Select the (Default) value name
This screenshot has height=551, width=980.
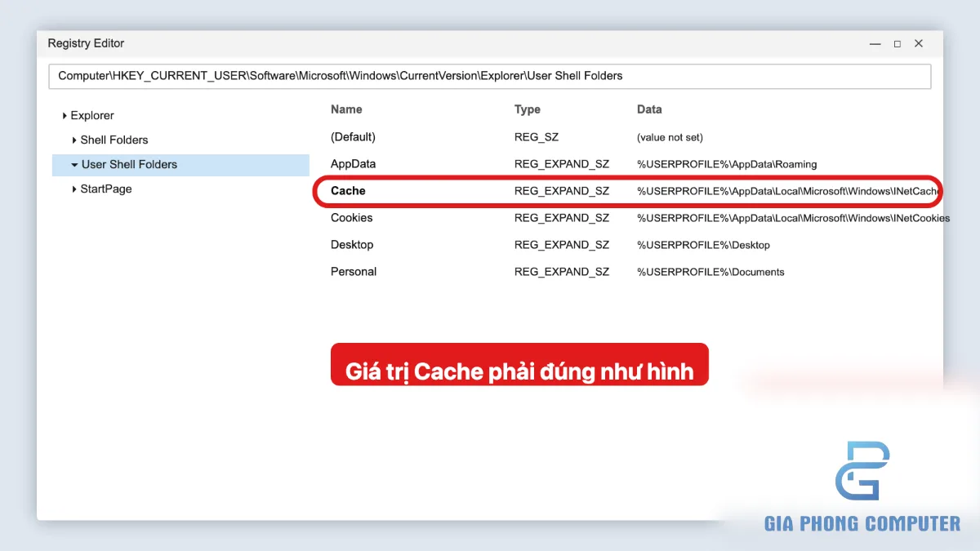tap(353, 137)
